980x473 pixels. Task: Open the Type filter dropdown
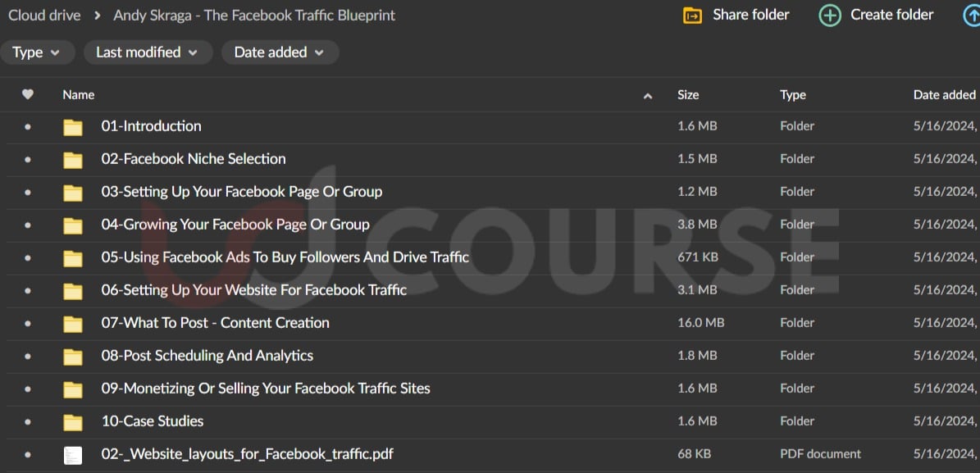coord(37,52)
